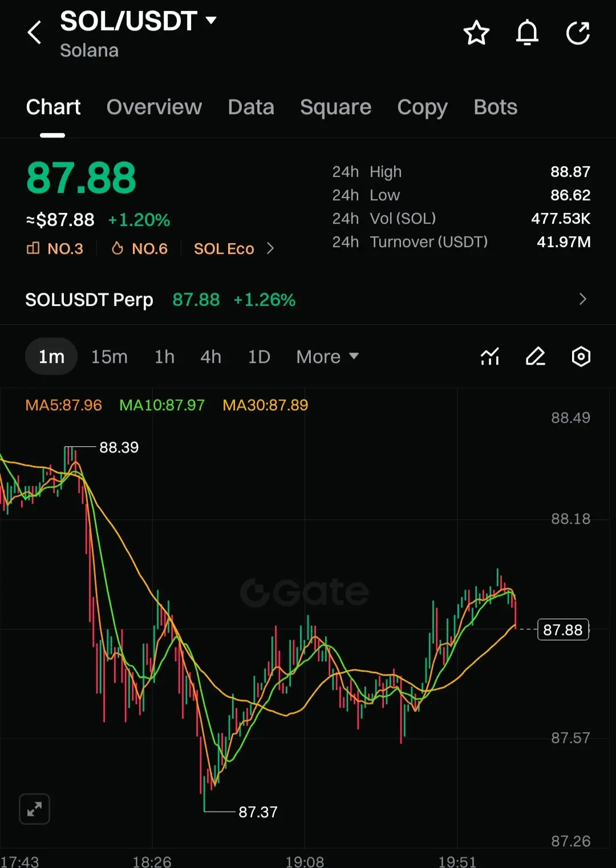Tap the 24h High value 88.87

[570, 172]
